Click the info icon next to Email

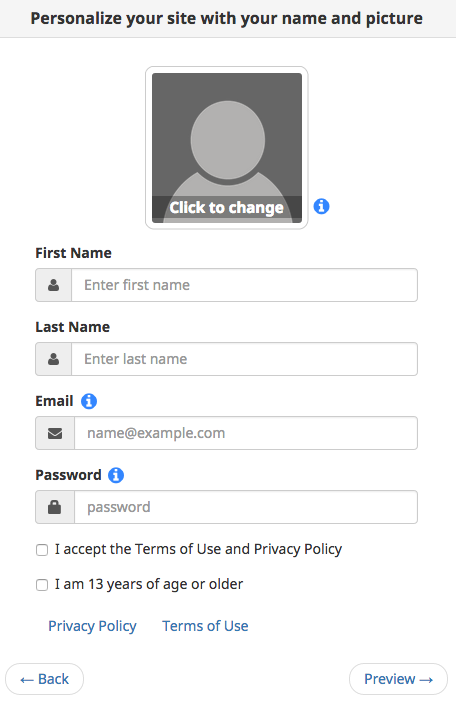[x=89, y=401]
